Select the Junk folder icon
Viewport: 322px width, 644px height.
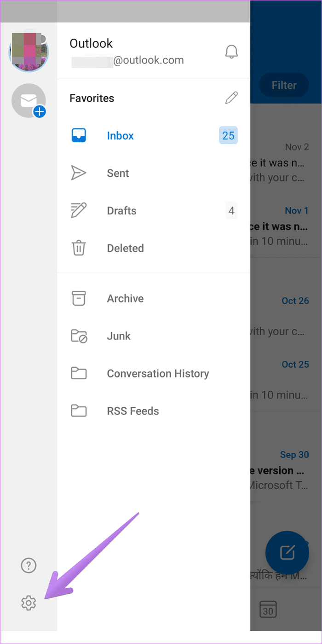(79, 336)
